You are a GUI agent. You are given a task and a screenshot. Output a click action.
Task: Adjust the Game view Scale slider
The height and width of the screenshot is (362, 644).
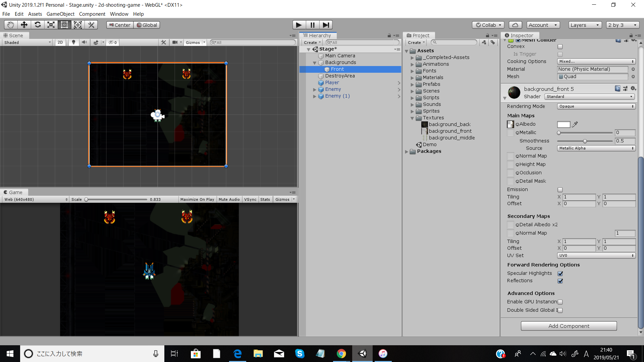(x=116, y=199)
